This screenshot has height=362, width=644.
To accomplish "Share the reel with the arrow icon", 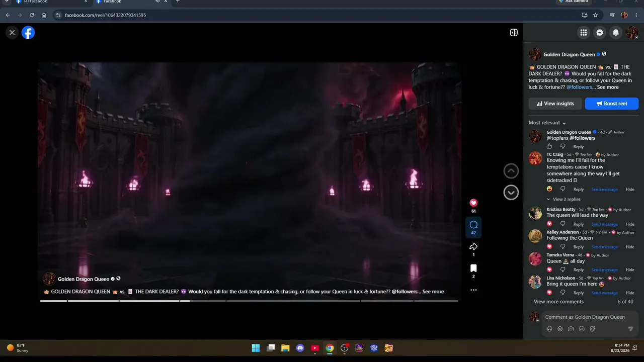I will (x=473, y=246).
